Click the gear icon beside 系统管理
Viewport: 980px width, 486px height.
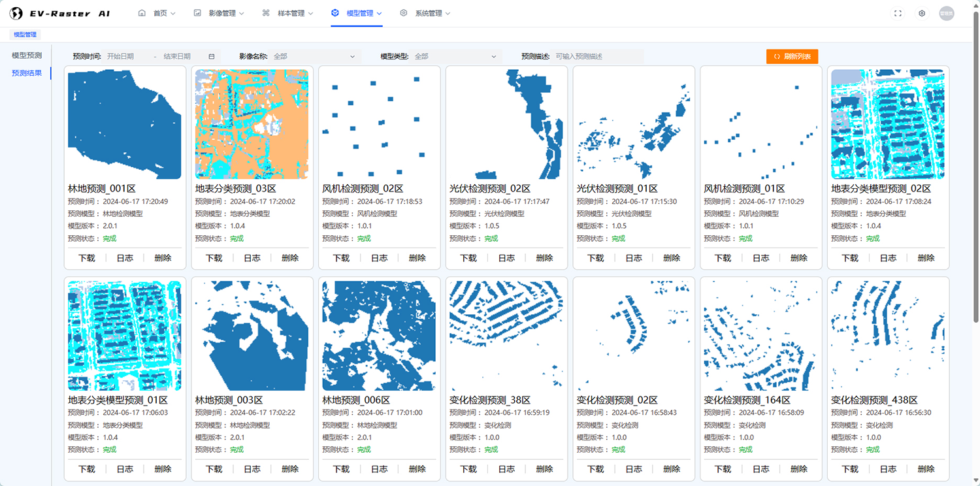pos(404,13)
